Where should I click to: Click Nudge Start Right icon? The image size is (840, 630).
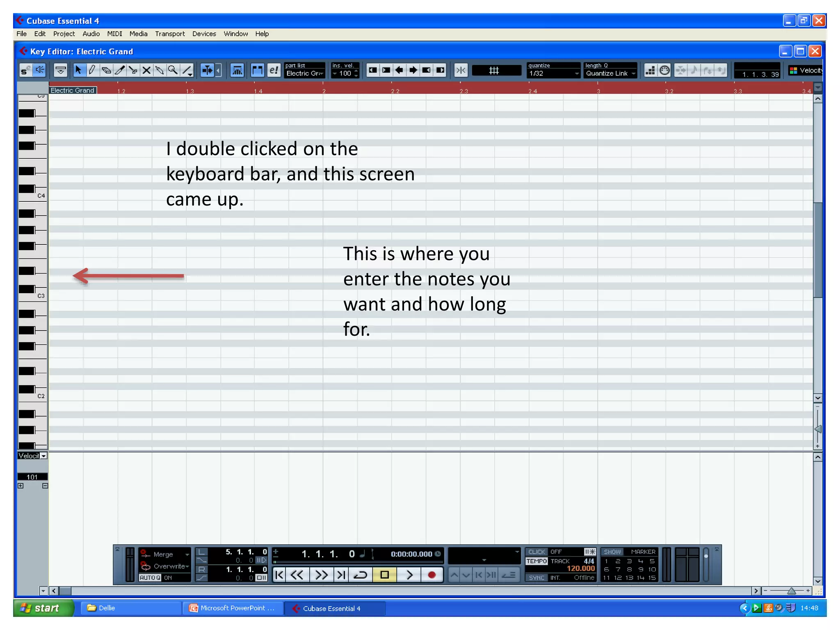point(386,70)
